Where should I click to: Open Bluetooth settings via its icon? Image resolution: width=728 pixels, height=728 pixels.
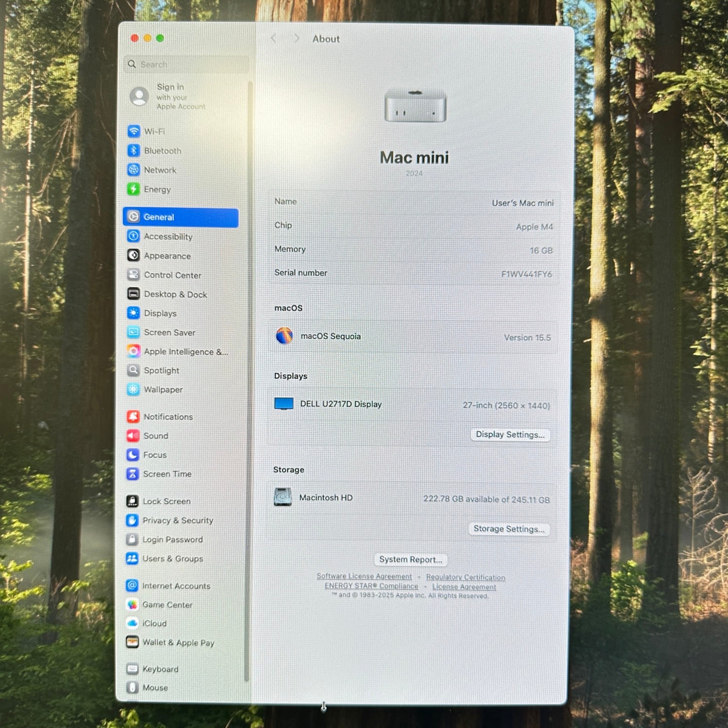click(133, 150)
